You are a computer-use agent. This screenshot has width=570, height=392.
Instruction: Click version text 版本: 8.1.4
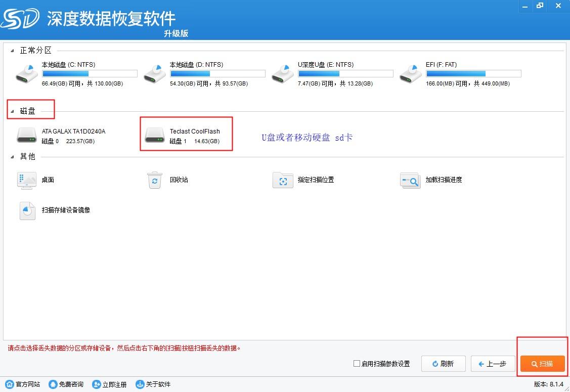[549, 384]
